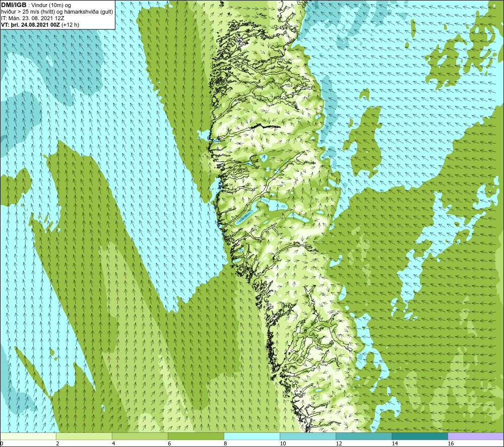Image resolution: width=504 pixels, height=447 pixels.
Task: Click the 10–12 m/s turquoise legend swatch
Action: coord(308,436)
